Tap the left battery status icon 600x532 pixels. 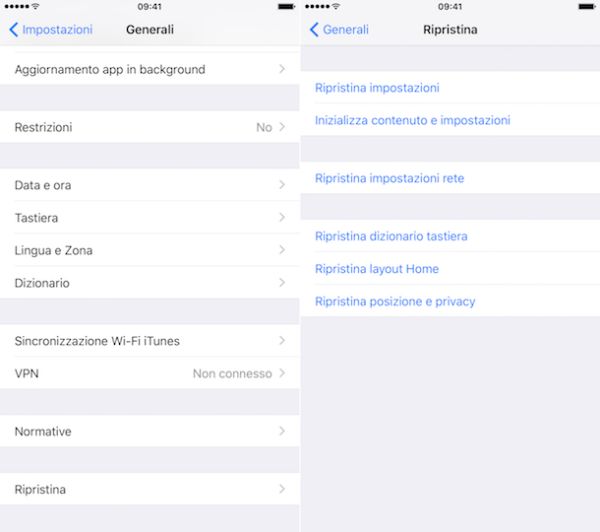[286, 7]
